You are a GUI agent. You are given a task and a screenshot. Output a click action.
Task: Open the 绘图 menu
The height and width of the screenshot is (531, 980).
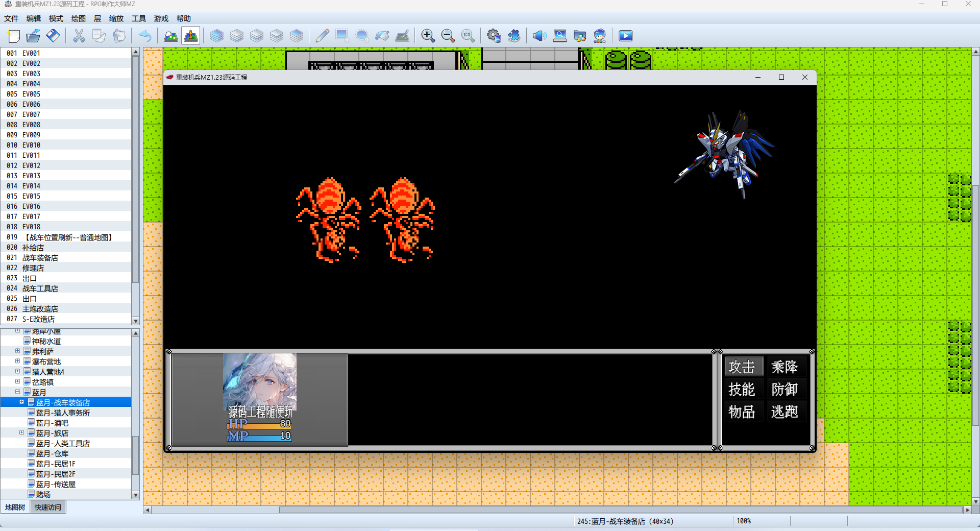79,19
